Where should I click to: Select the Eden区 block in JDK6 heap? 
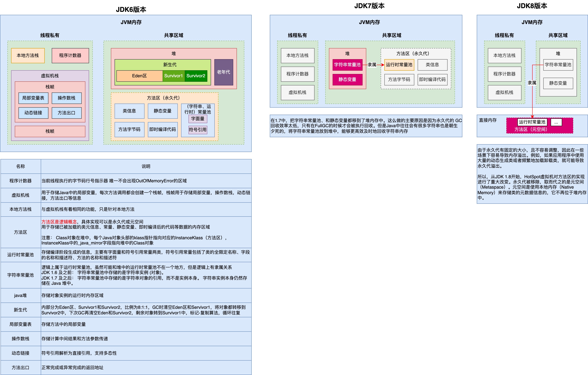click(x=140, y=76)
